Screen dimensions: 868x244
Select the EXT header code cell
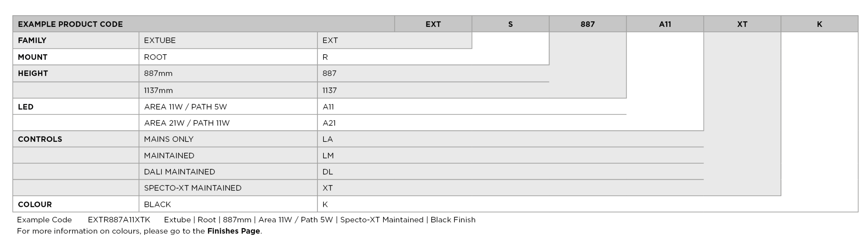pyautogui.click(x=433, y=24)
